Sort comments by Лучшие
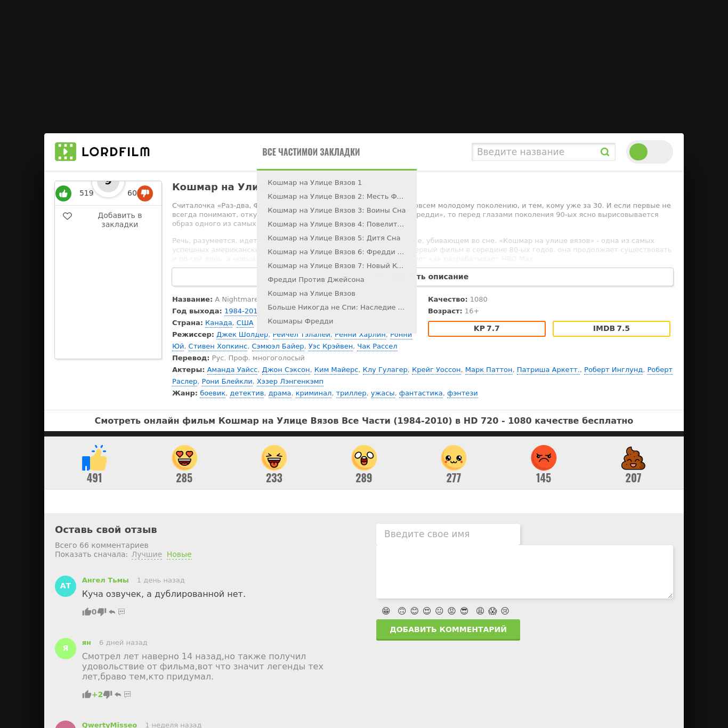The height and width of the screenshot is (728, 728). [147, 554]
